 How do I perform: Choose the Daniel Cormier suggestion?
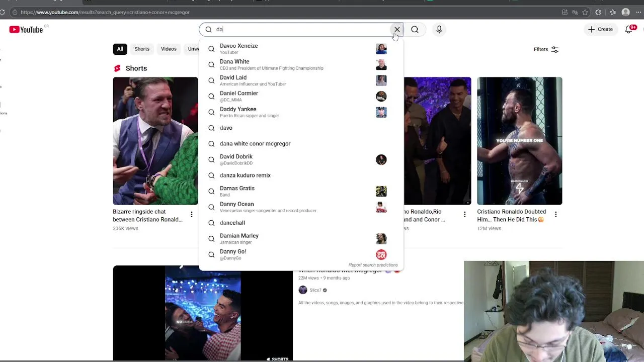(x=301, y=96)
